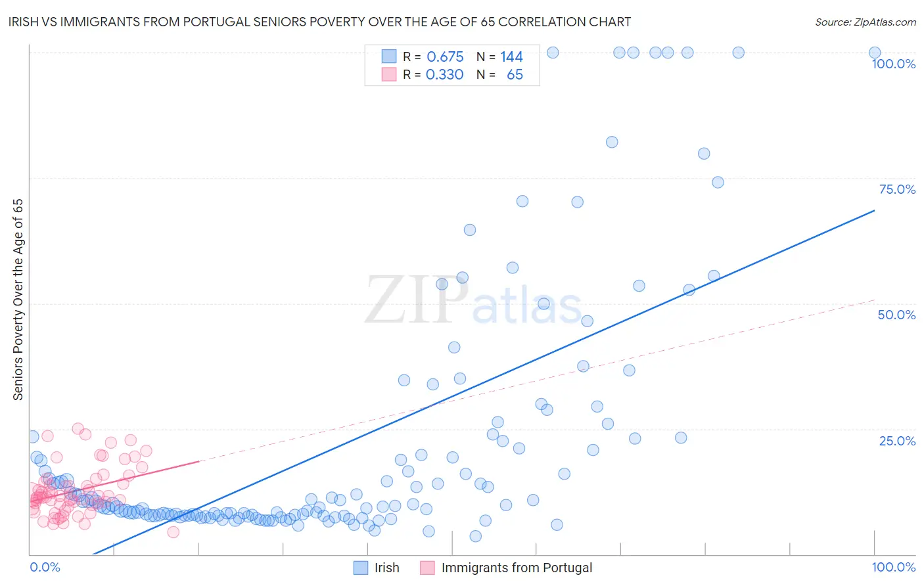The width and height of the screenshot is (924, 586).
Task: Click the Irish label in the bottom legend
Action: pos(386,568)
